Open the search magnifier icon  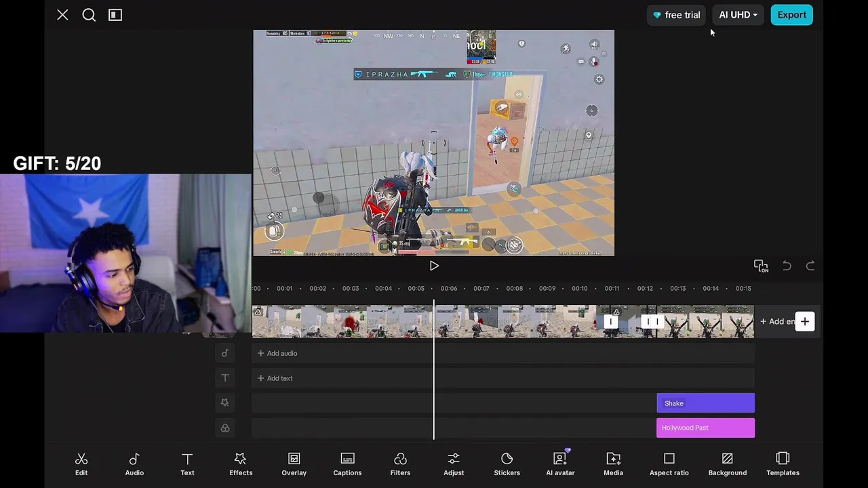coord(89,14)
